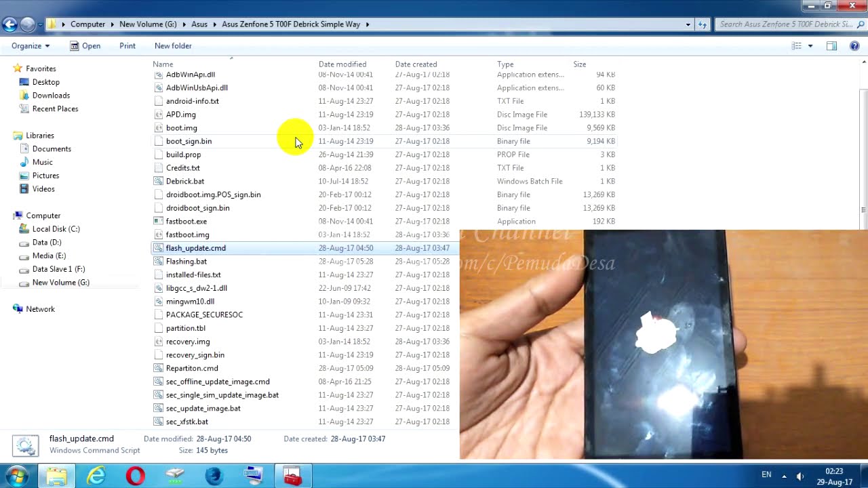Open the Pictures library
The width and height of the screenshot is (868, 488).
pos(45,176)
